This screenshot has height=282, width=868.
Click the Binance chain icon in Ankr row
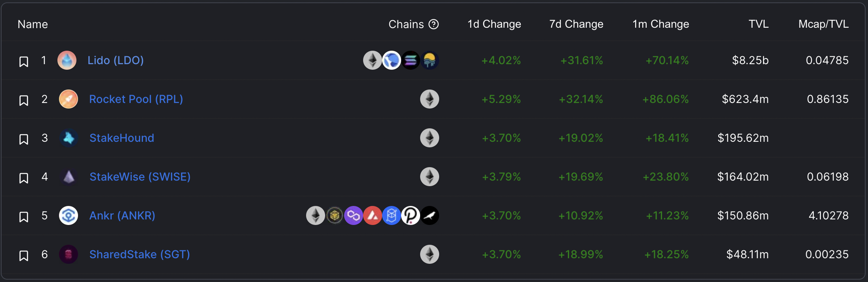pyautogui.click(x=335, y=215)
